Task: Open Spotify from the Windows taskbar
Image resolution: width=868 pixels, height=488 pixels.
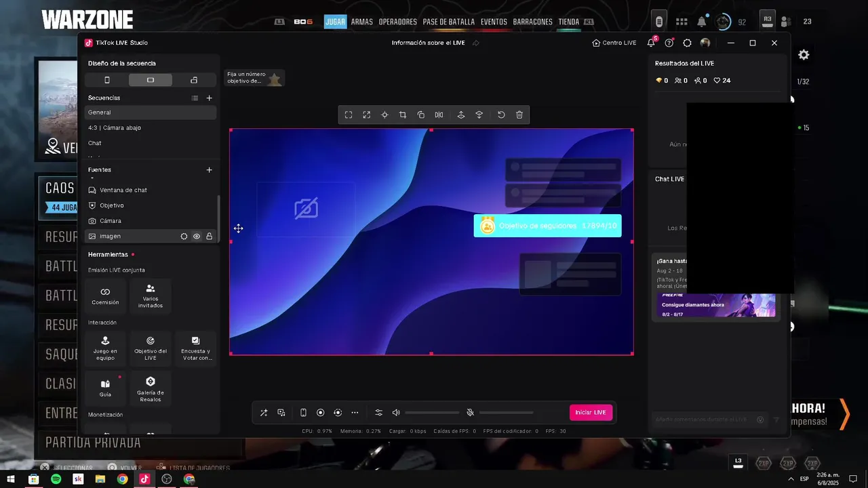Action: pos(56,479)
